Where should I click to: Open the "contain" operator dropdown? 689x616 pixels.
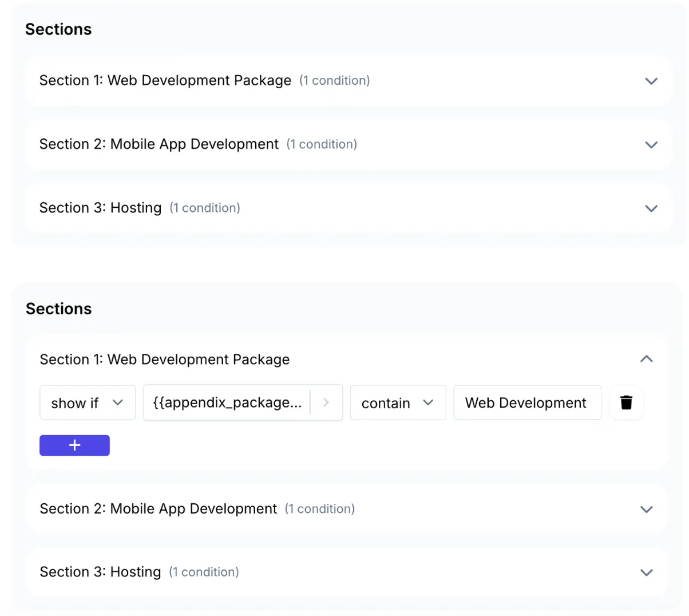coord(397,402)
